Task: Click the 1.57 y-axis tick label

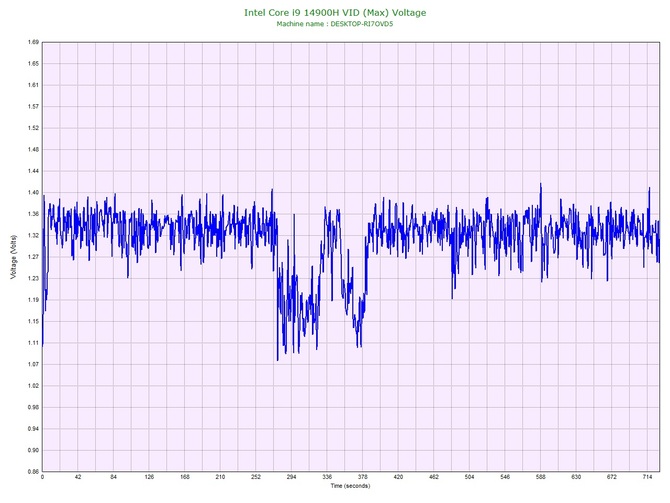Action: click(33, 107)
